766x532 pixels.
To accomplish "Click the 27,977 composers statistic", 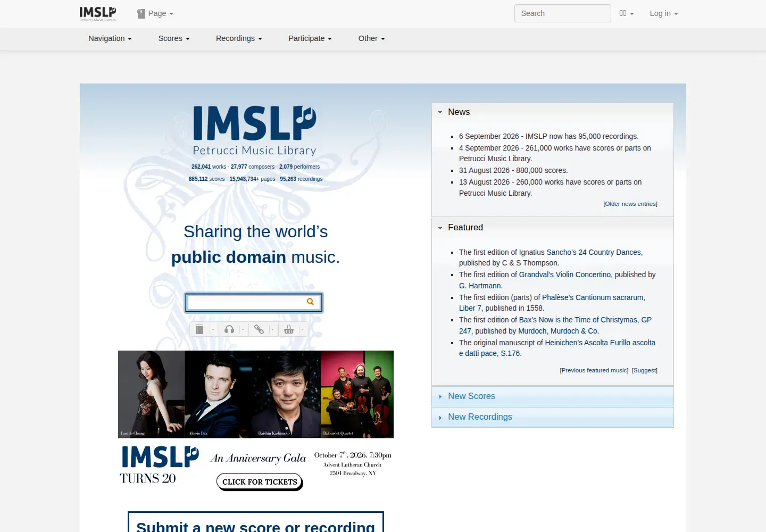I will pyautogui.click(x=253, y=167).
